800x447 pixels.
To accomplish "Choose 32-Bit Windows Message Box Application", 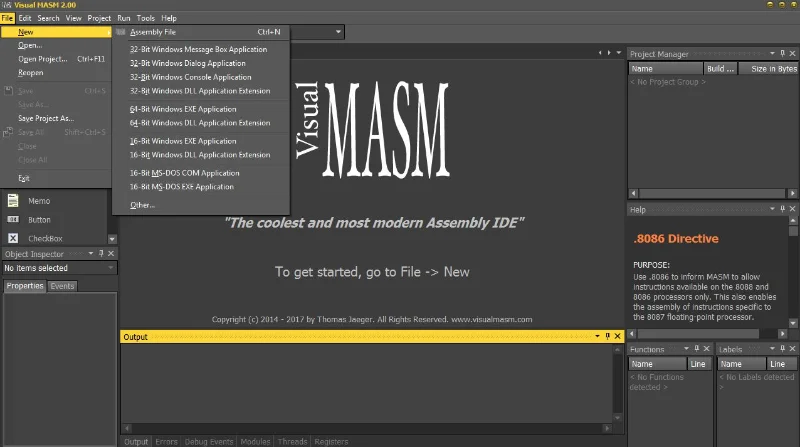I will (x=201, y=49).
